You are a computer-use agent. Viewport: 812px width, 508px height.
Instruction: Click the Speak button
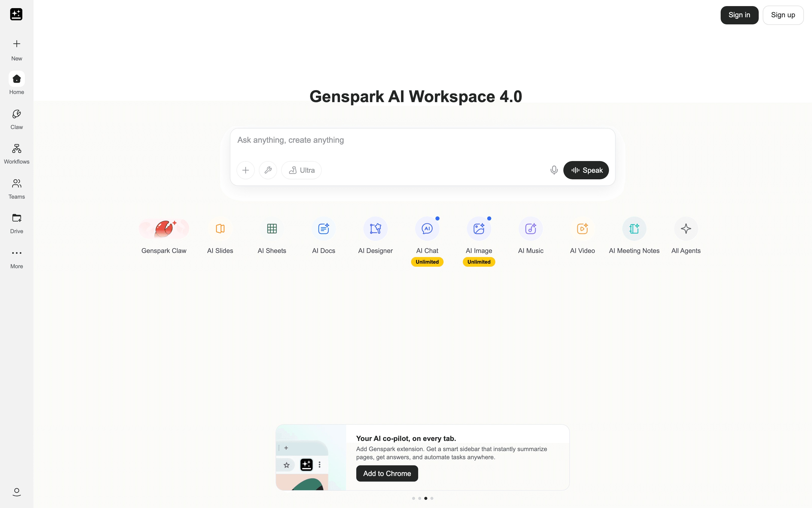586,170
